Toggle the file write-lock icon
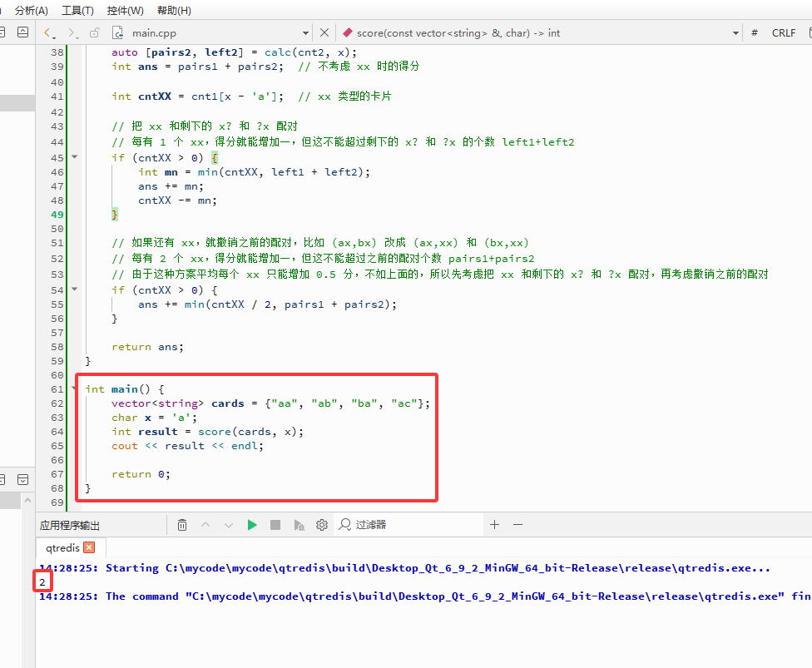The height and width of the screenshot is (668, 812). tap(94, 32)
